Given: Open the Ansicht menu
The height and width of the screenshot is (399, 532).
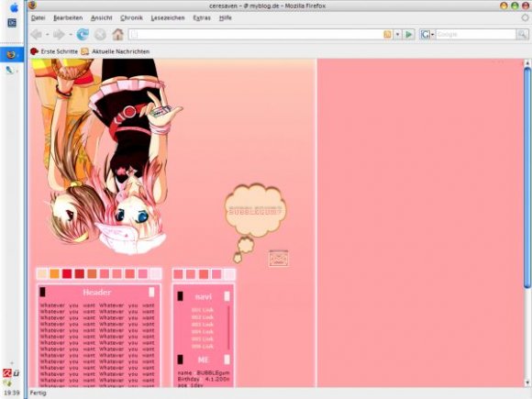Looking at the screenshot, I should coord(102,17).
